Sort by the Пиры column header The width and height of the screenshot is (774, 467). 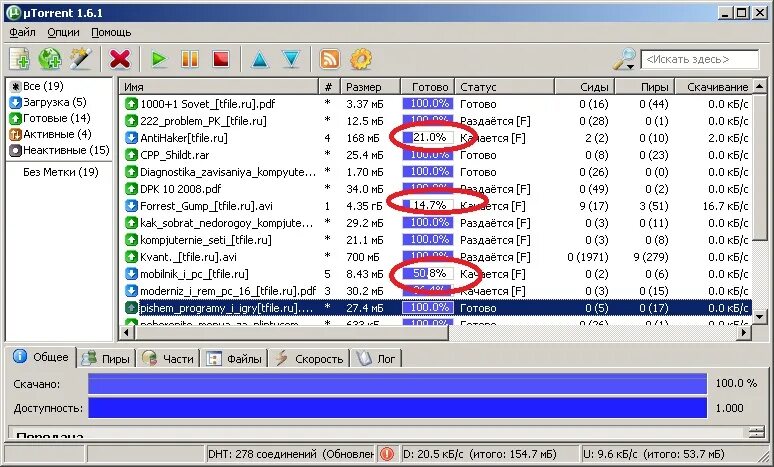coord(644,87)
